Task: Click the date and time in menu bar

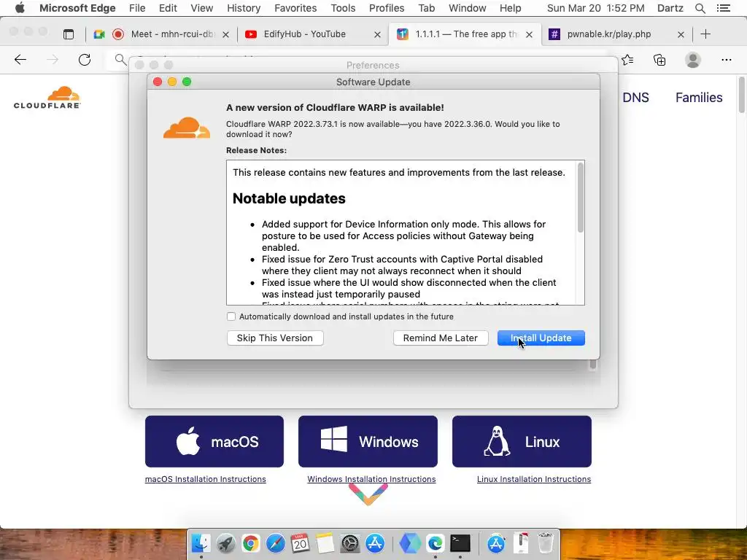Action: click(595, 8)
